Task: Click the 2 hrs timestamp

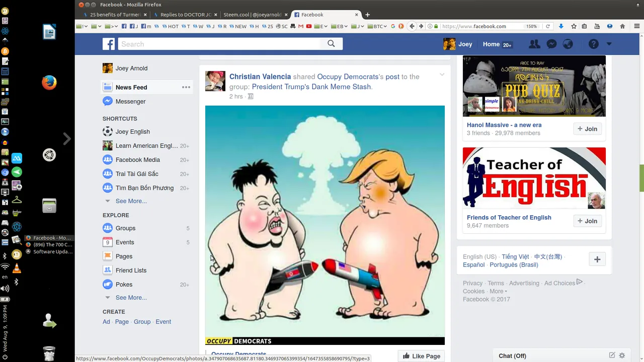Action: (236, 97)
